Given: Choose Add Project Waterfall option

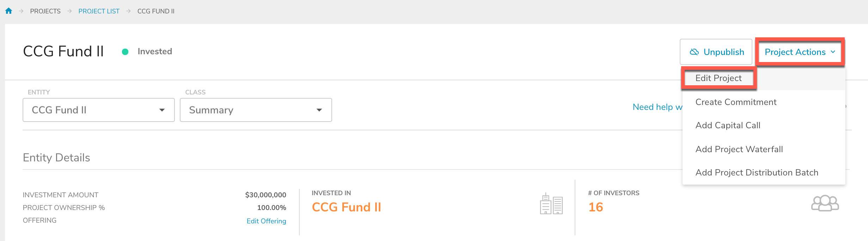Looking at the screenshot, I should pos(739,149).
